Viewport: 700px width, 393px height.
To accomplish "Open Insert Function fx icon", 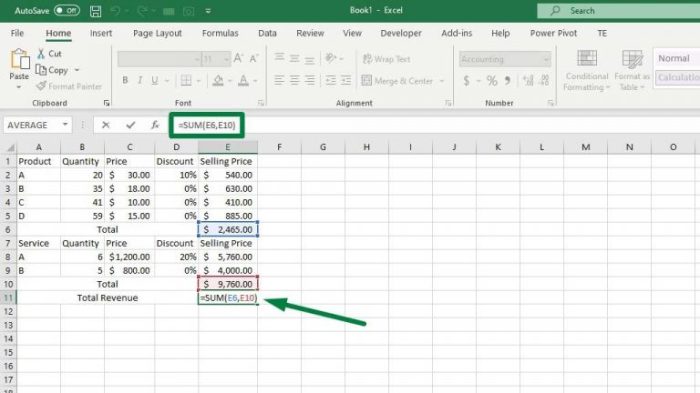I will pos(155,125).
